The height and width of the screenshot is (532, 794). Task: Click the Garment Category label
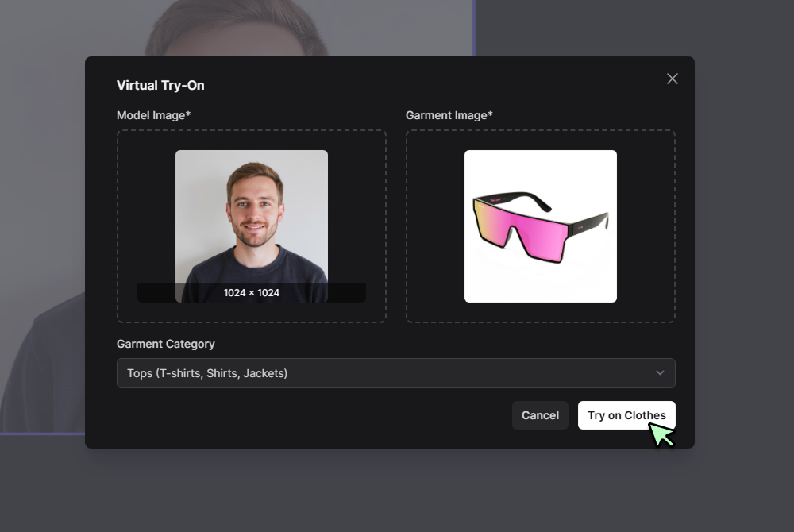point(166,344)
